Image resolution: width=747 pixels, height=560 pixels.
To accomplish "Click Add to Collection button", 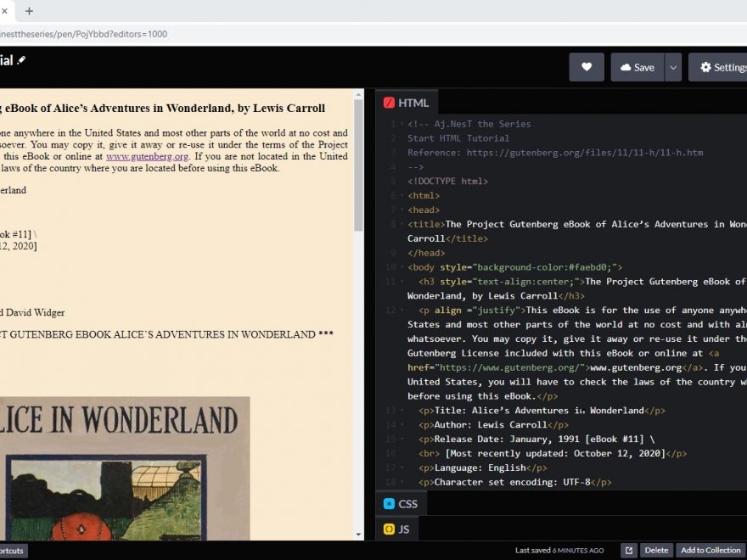I will (x=710, y=550).
